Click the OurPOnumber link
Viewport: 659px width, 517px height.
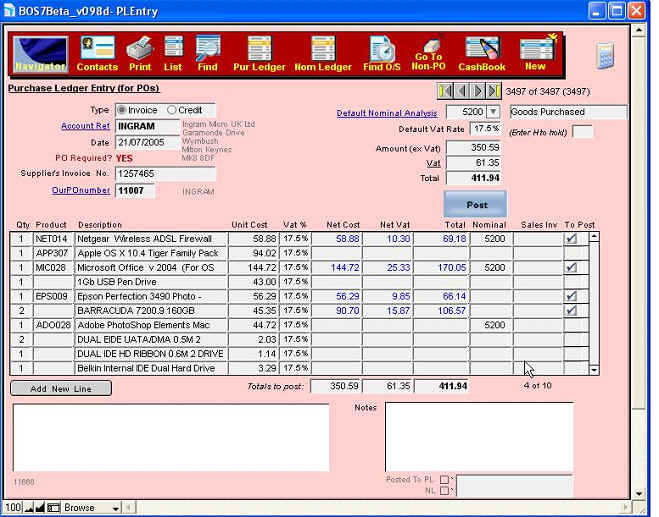pyautogui.click(x=81, y=190)
